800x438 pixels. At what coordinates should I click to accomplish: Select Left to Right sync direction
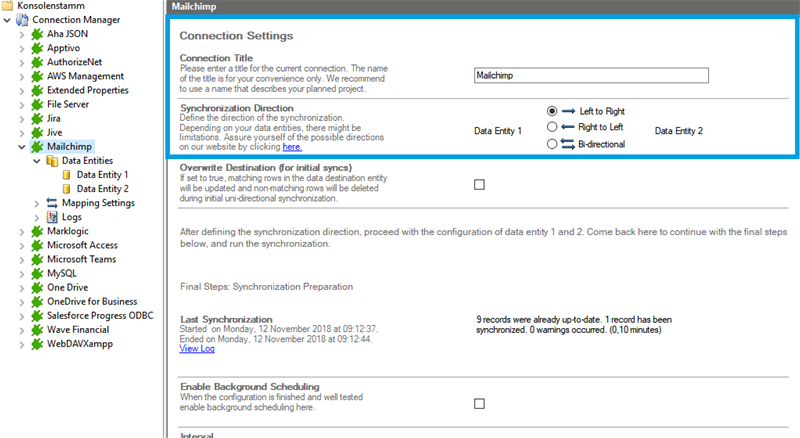(x=552, y=111)
